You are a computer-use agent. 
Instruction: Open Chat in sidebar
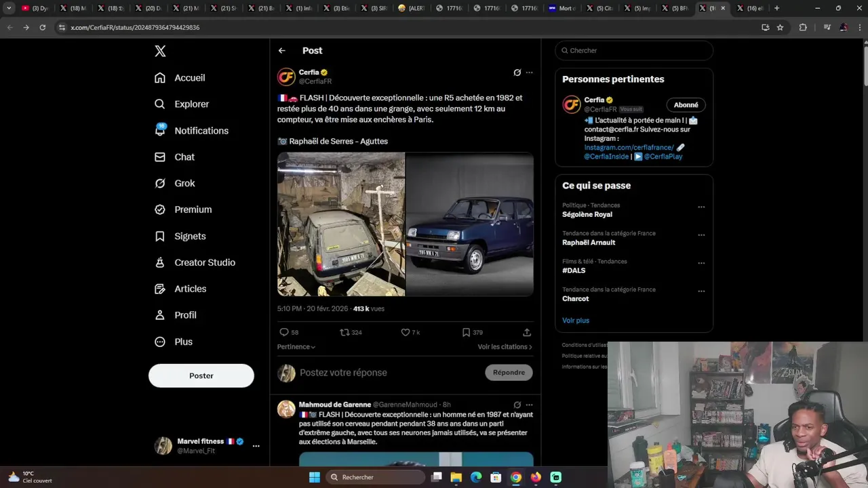pos(174,157)
